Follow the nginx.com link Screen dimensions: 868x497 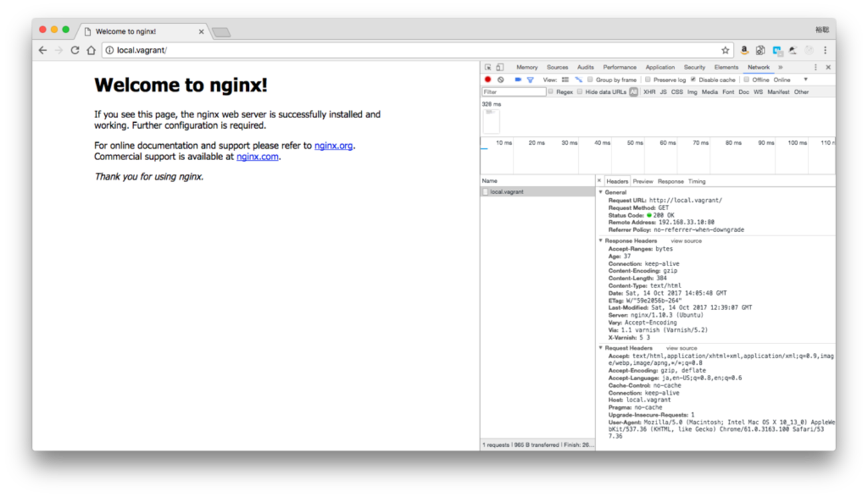click(257, 157)
